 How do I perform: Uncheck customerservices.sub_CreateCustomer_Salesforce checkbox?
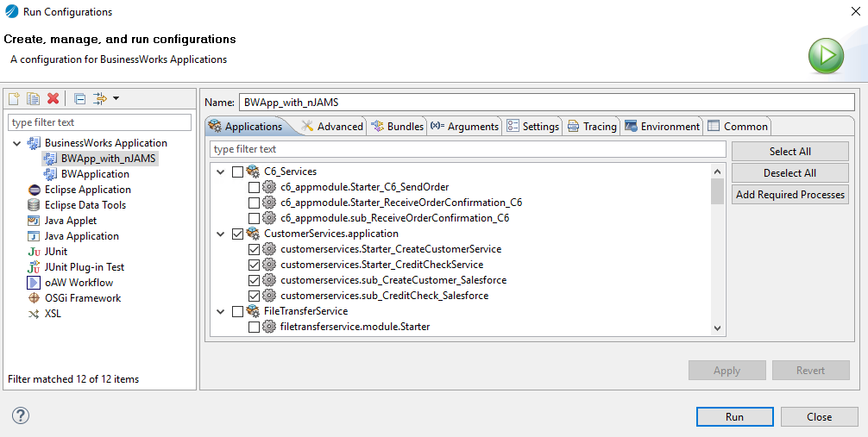point(254,280)
